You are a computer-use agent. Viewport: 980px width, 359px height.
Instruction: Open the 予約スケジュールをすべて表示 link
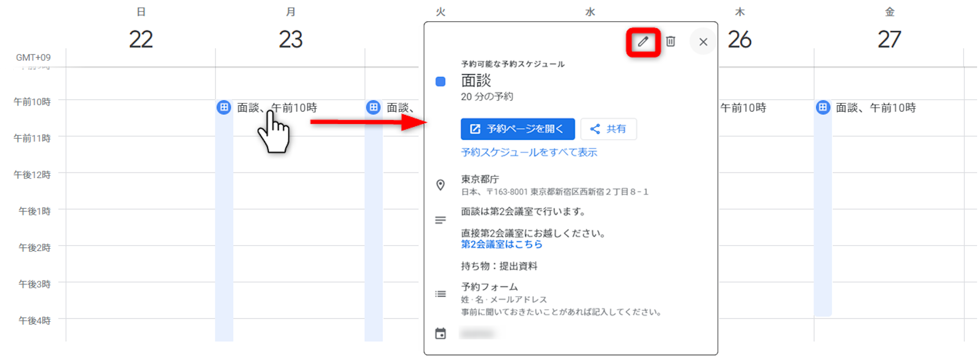click(529, 152)
